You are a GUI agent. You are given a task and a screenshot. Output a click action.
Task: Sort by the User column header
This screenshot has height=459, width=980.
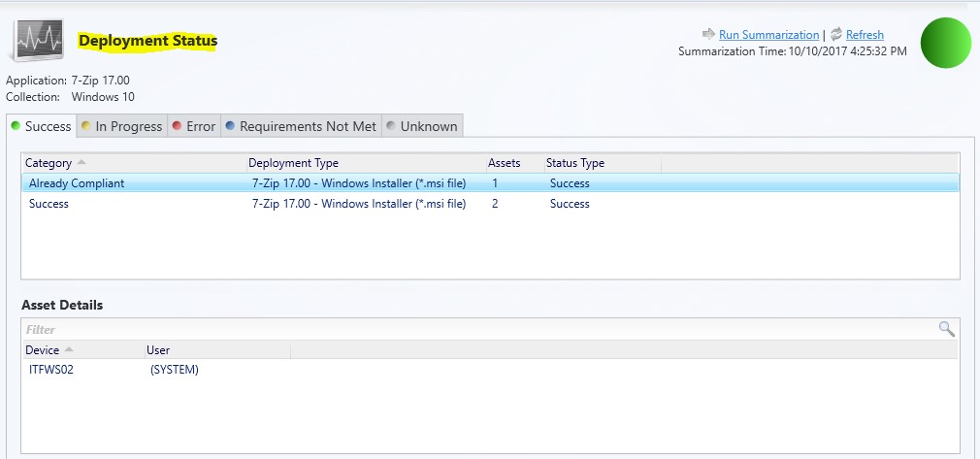tap(217, 350)
